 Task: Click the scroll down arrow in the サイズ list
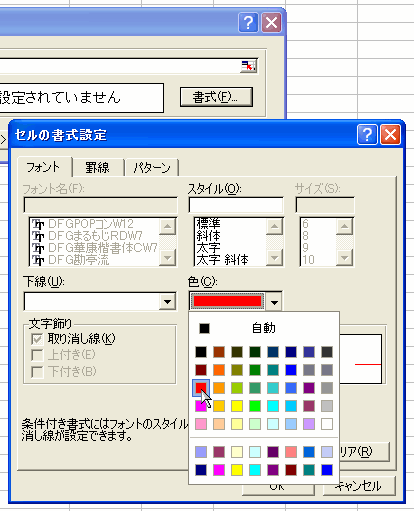click(x=344, y=257)
